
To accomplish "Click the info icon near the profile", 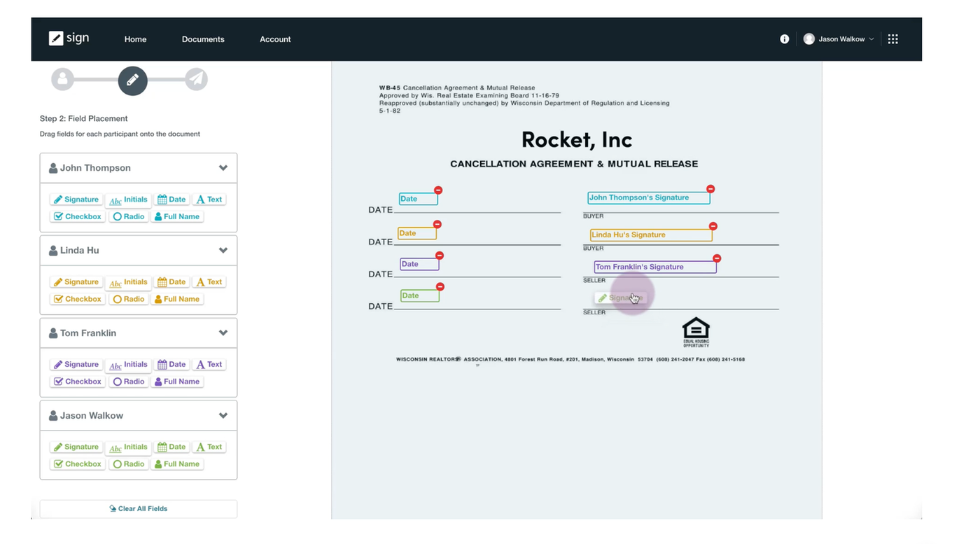I will tap(784, 39).
